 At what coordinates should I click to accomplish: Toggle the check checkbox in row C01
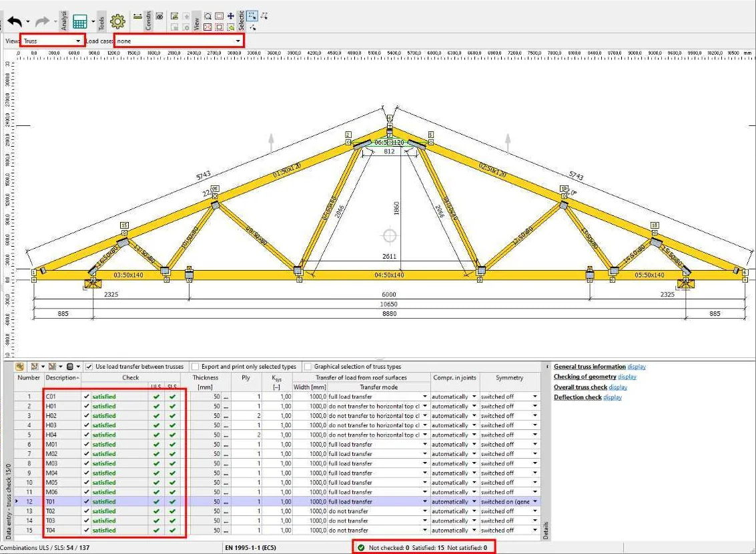point(87,397)
